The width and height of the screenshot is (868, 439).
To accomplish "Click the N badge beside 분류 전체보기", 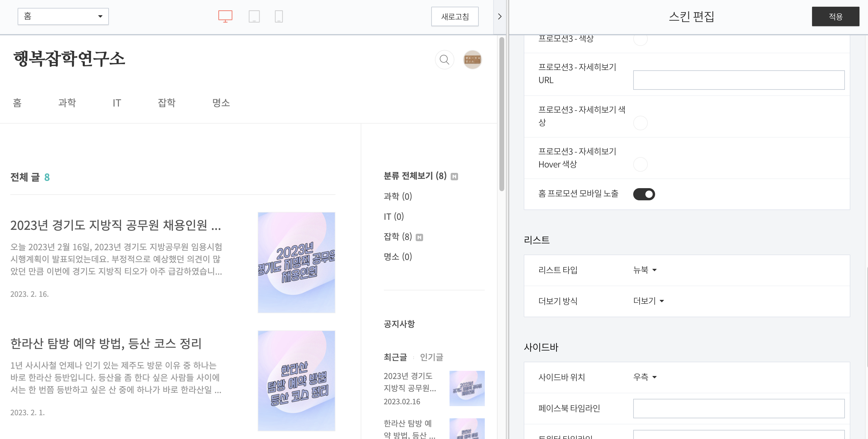I will tap(454, 176).
